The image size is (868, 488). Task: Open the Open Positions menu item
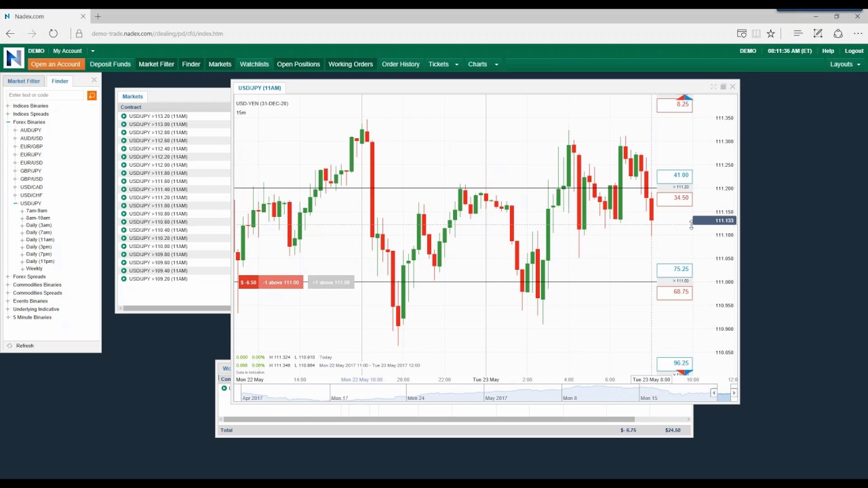(x=298, y=64)
